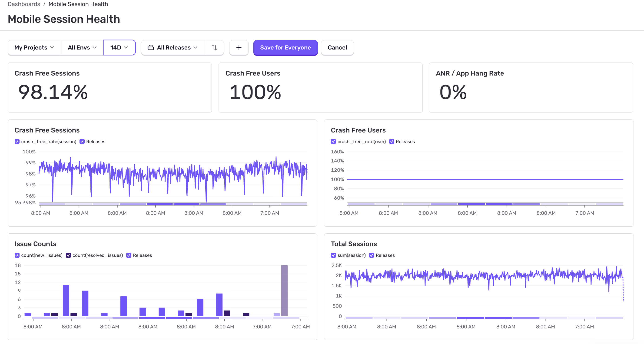Toggle Releases on the Total Sessions chart
The image size is (644, 344).
tap(372, 255)
